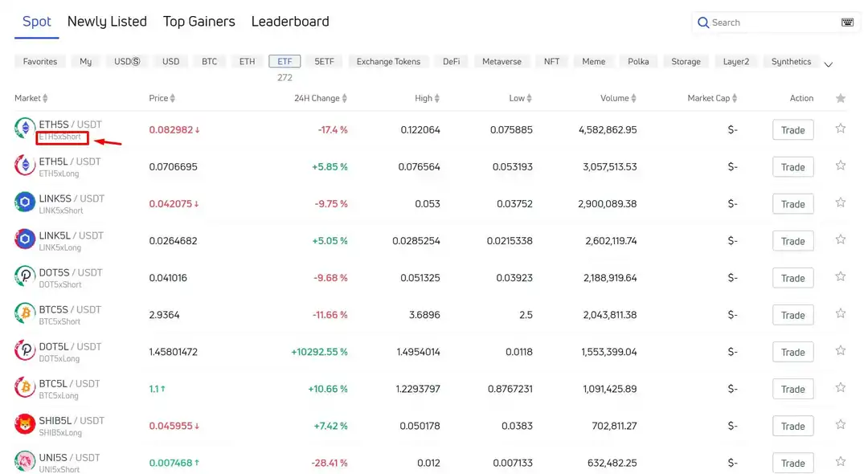
Task: Toggle the favorite star on the ETH5L row
Action: (841, 166)
